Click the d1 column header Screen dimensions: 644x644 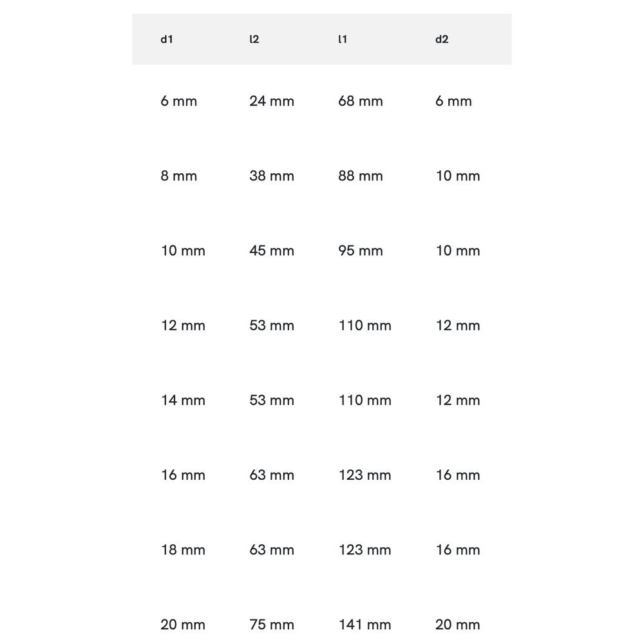pyautogui.click(x=167, y=39)
